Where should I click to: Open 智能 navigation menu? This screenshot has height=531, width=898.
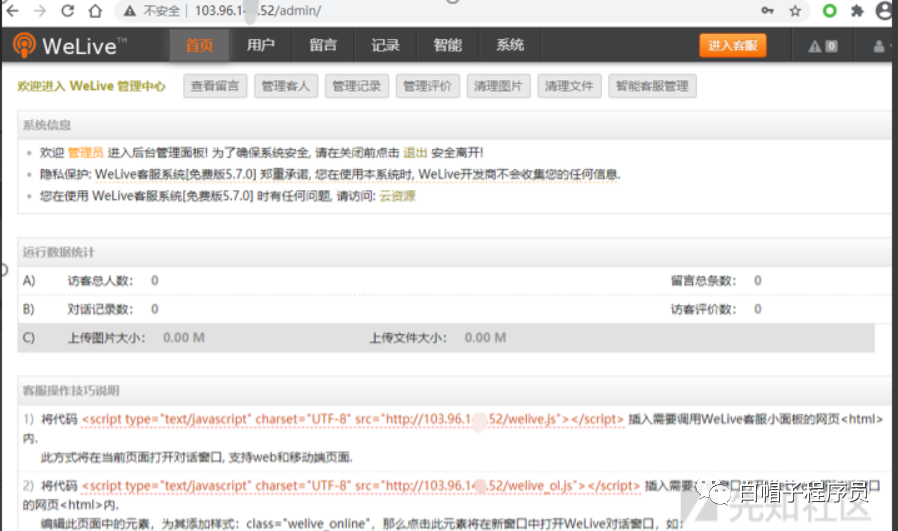(x=447, y=45)
